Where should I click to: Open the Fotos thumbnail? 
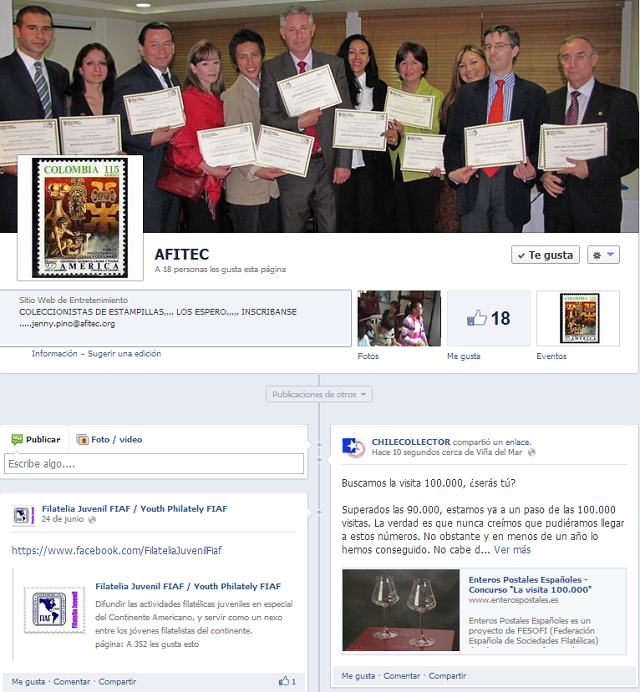click(x=399, y=318)
